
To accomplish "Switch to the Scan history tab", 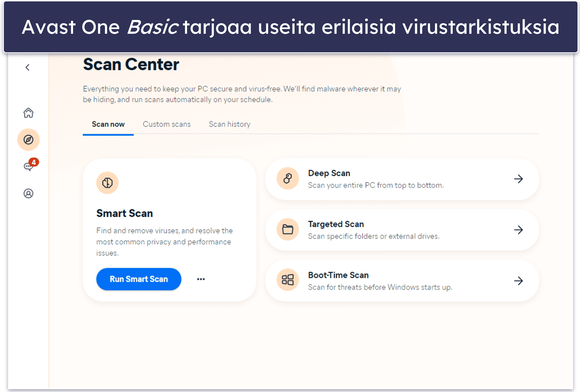I will [229, 124].
